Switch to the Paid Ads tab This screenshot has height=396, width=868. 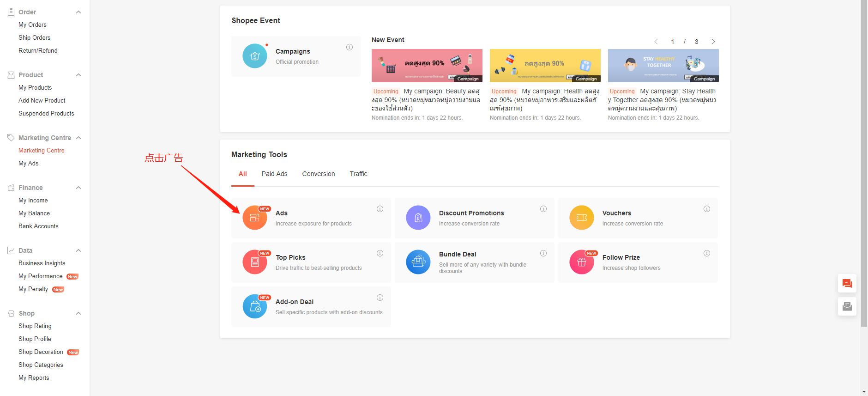pos(274,174)
